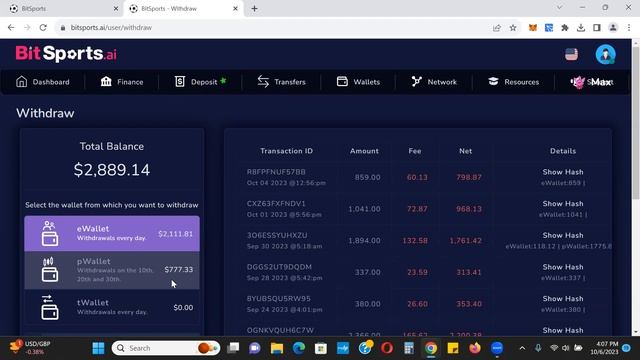Click transaction ID DGGS2UT9DQDM
640x360 pixels.
click(279, 267)
